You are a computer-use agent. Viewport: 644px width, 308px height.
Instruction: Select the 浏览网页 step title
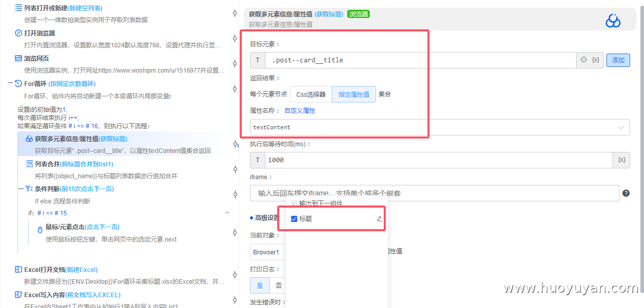coord(37,58)
